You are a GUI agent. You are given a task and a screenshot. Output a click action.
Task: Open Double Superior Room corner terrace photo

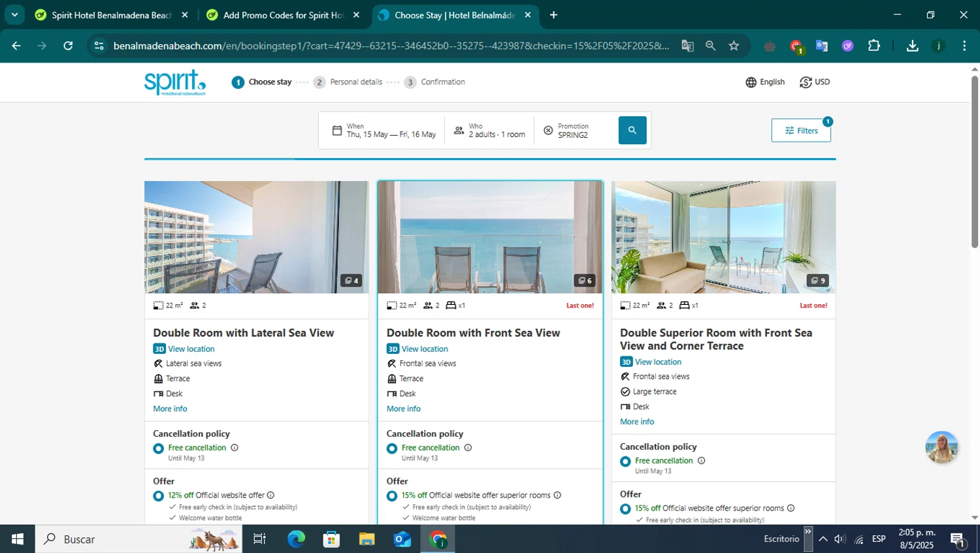[x=723, y=237]
